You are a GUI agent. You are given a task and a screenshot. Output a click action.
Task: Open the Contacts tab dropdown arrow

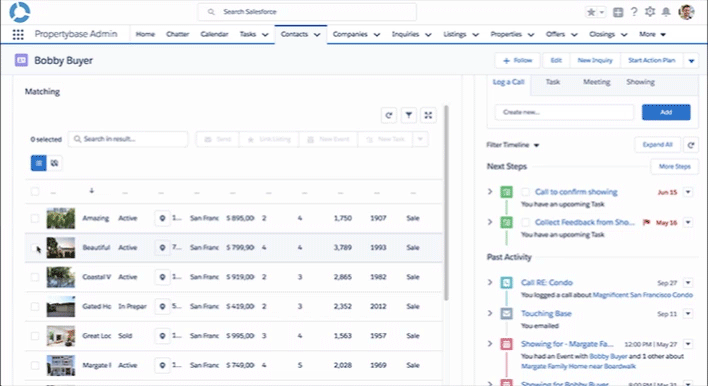coord(317,35)
